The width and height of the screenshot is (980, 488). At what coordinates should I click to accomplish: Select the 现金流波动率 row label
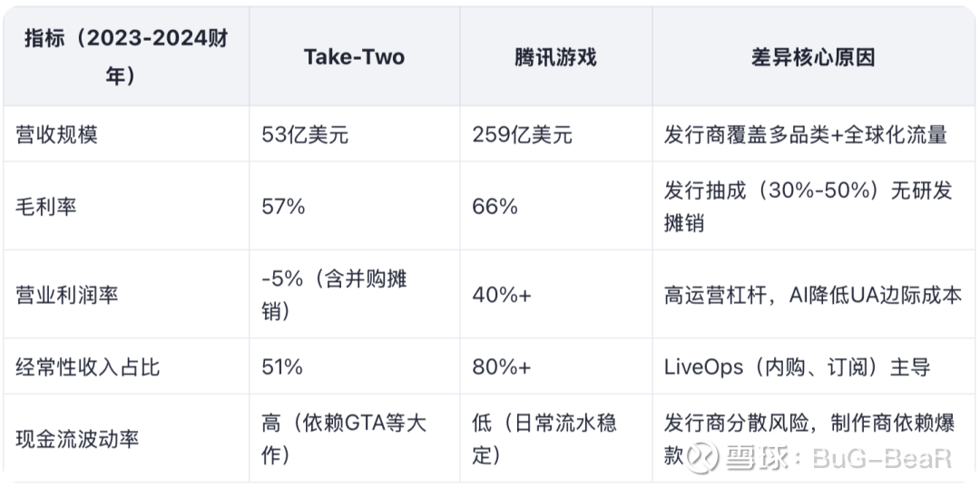(77, 438)
